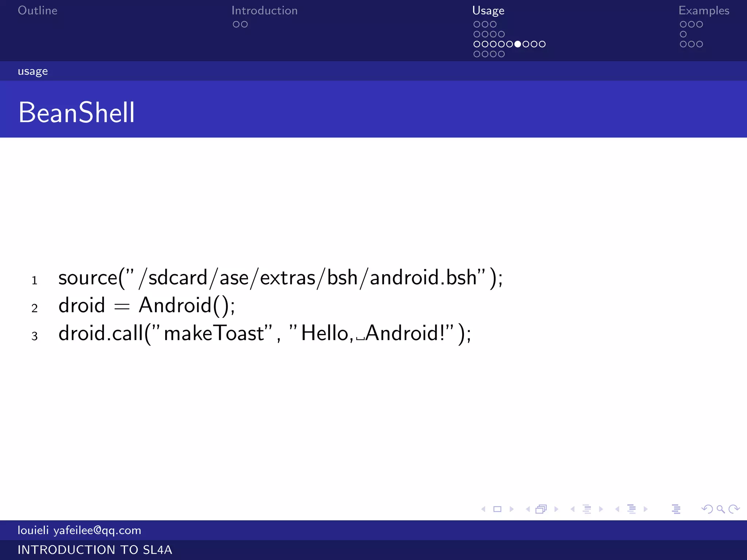The height and width of the screenshot is (560, 747).
Task: Select the Usage section heading
Action: click(488, 11)
